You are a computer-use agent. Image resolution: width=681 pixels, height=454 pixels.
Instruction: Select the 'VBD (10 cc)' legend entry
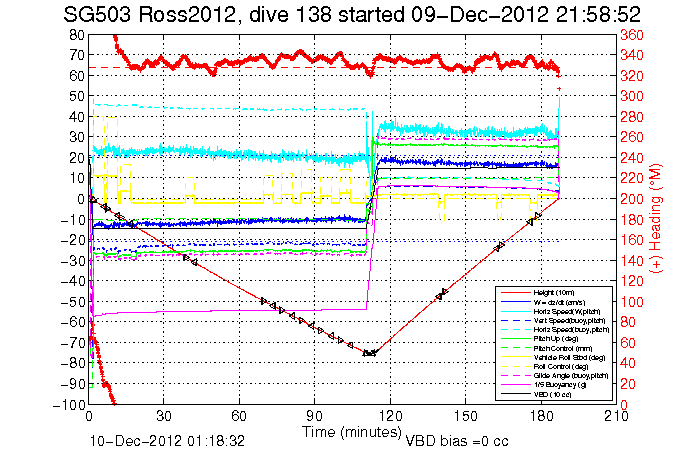(x=554, y=394)
